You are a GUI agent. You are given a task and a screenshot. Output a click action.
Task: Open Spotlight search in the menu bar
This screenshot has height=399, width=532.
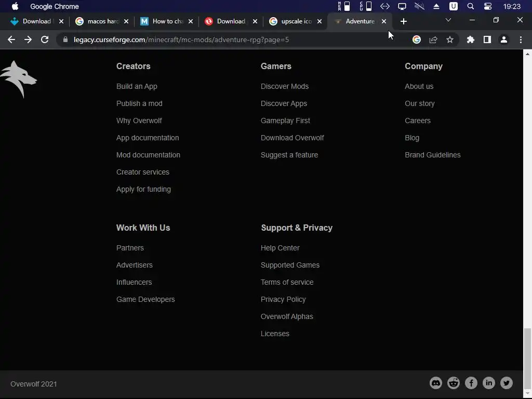(471, 6)
